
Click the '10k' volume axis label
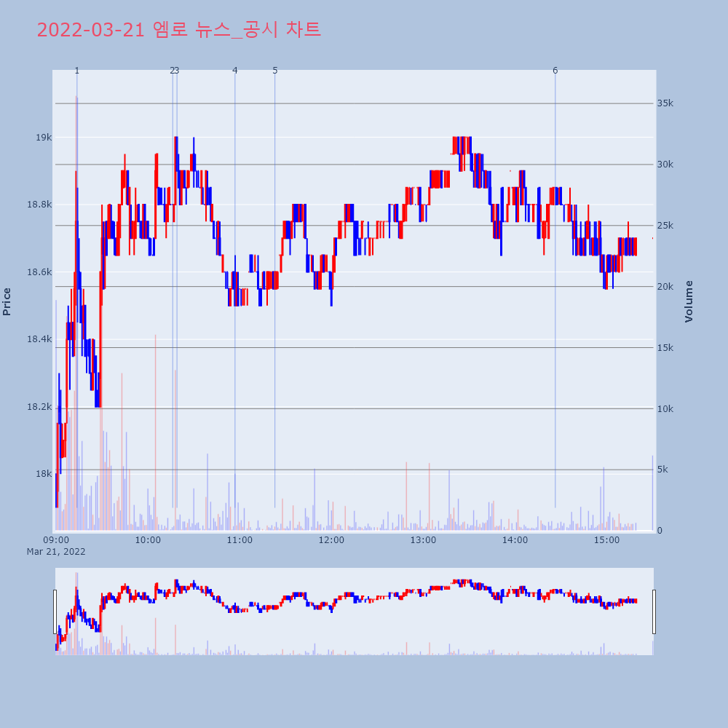pos(665,408)
